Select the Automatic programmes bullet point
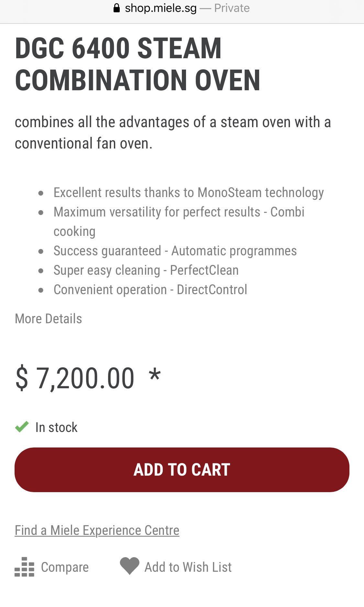 tap(175, 251)
